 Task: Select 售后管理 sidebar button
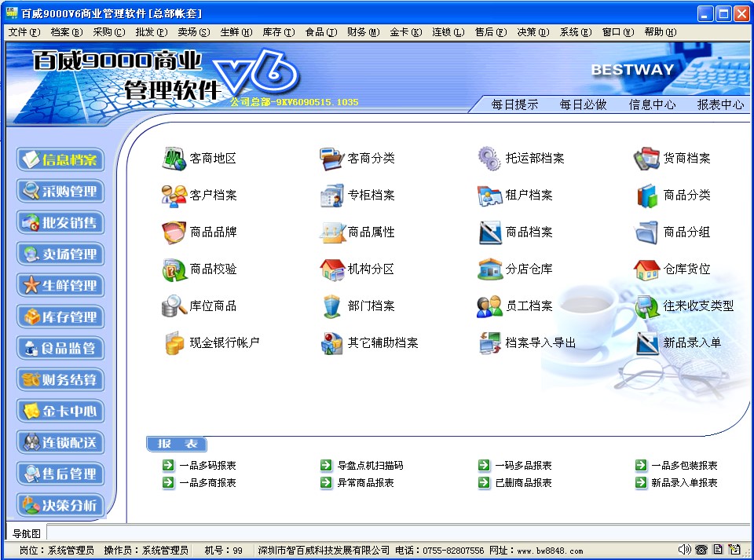click(x=60, y=474)
